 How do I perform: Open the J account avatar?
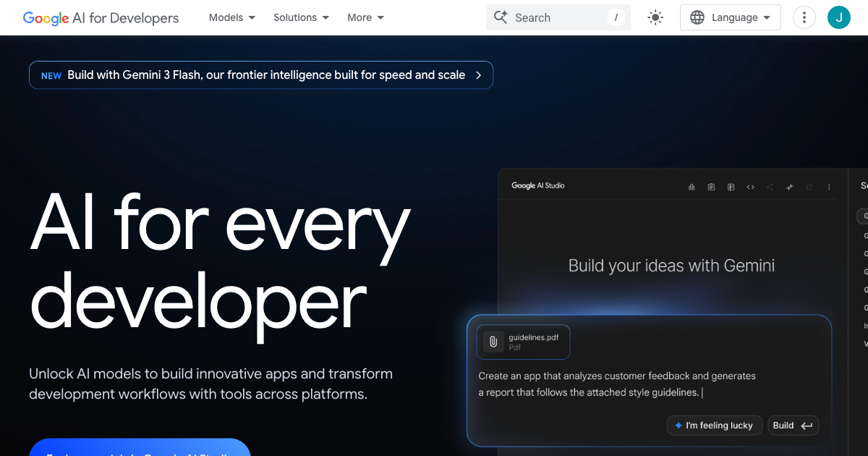[x=839, y=17]
